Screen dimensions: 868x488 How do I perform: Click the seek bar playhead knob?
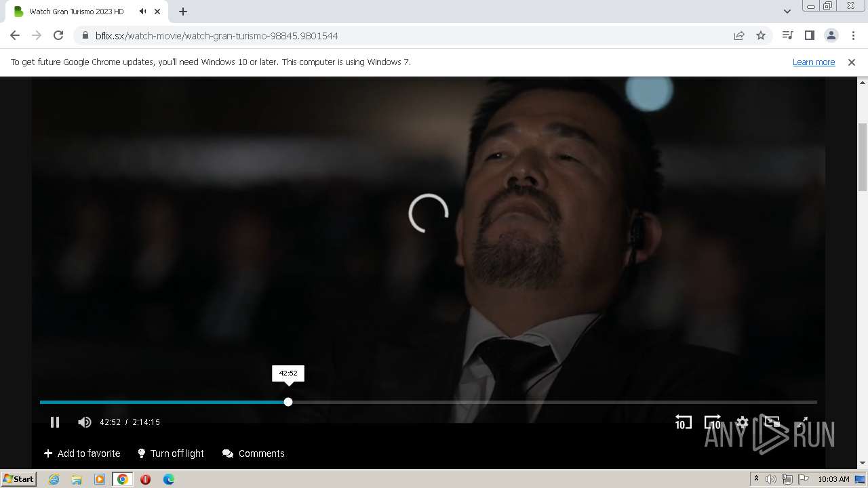pos(288,402)
